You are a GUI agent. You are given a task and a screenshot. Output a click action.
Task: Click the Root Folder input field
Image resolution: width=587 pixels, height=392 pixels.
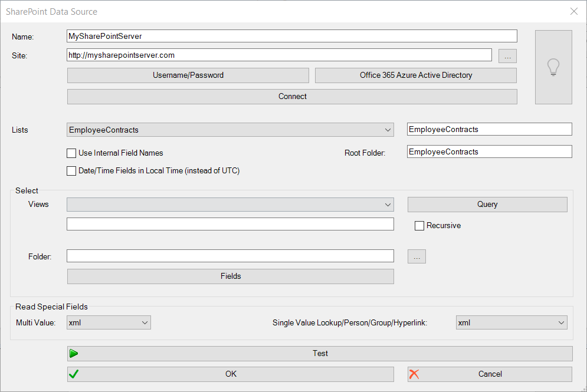coord(490,152)
